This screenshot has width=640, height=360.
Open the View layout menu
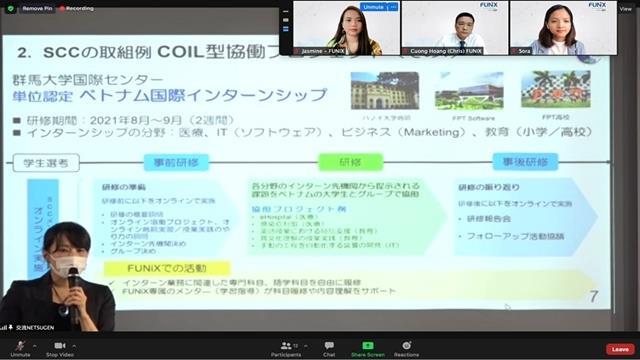[x=625, y=9]
